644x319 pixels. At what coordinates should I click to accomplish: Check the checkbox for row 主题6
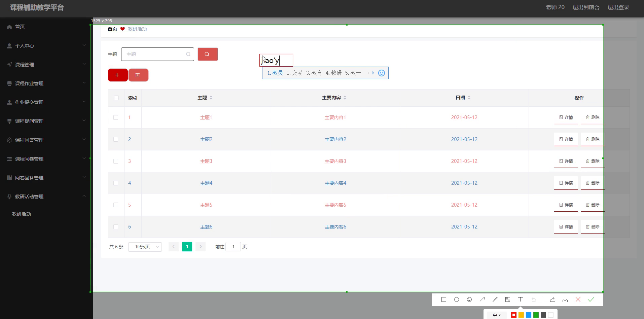coord(116,227)
